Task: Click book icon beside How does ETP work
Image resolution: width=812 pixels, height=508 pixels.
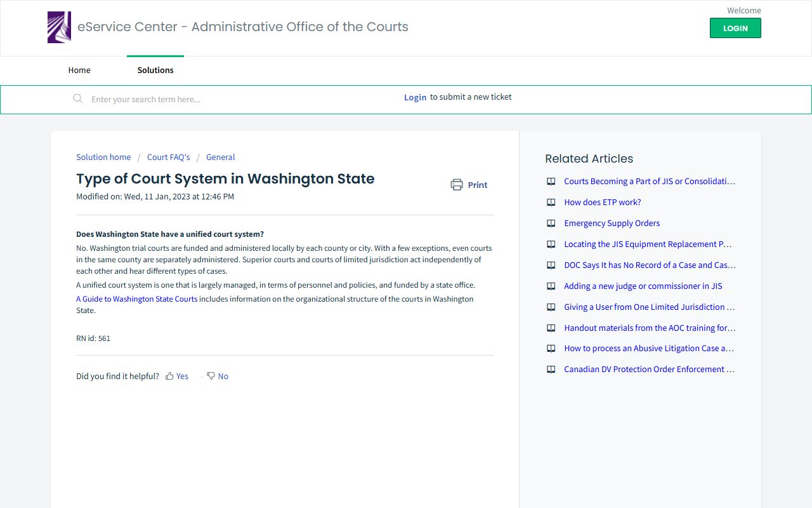Action: [x=551, y=203]
